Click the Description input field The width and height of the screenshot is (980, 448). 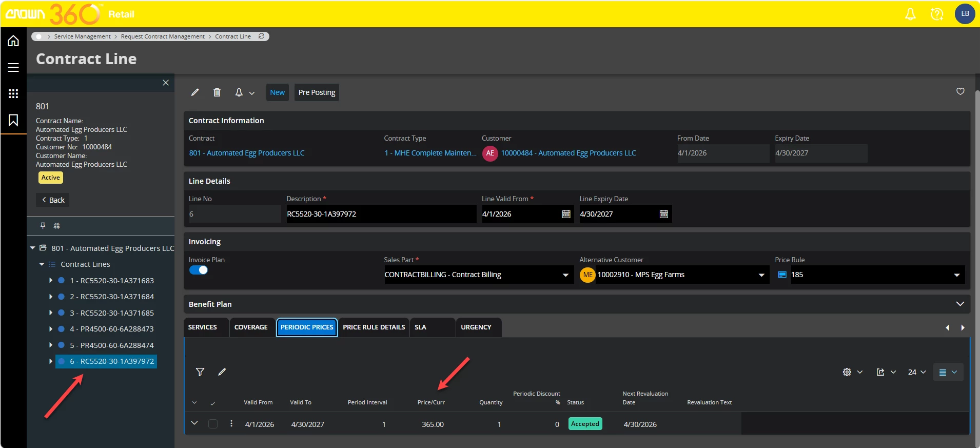(381, 214)
